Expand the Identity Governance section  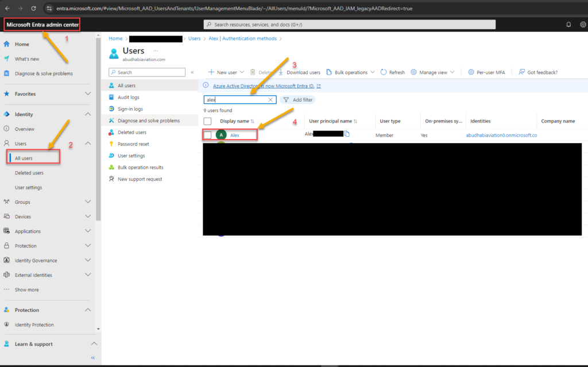pos(88,260)
